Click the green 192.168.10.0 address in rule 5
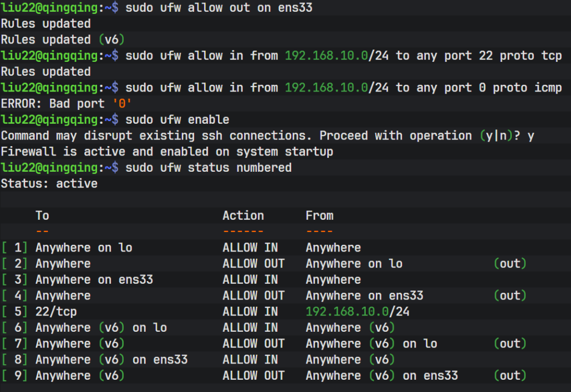571x392 pixels. coord(336,312)
